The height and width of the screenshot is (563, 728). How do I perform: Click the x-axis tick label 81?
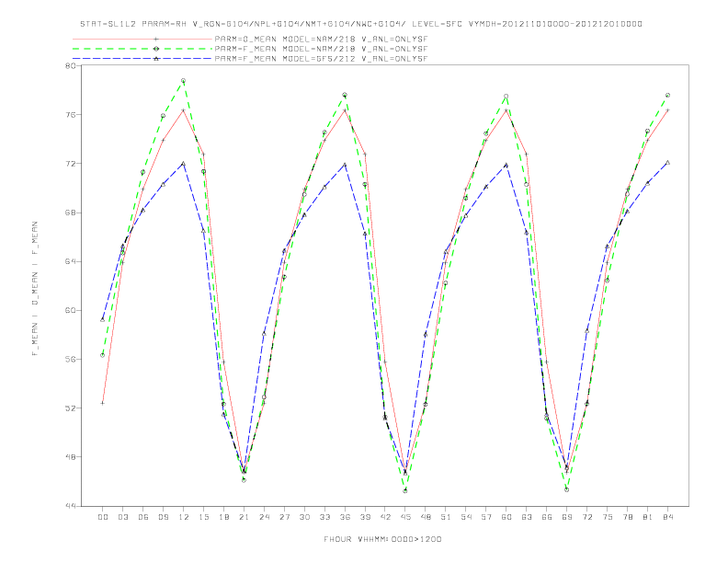point(648,517)
